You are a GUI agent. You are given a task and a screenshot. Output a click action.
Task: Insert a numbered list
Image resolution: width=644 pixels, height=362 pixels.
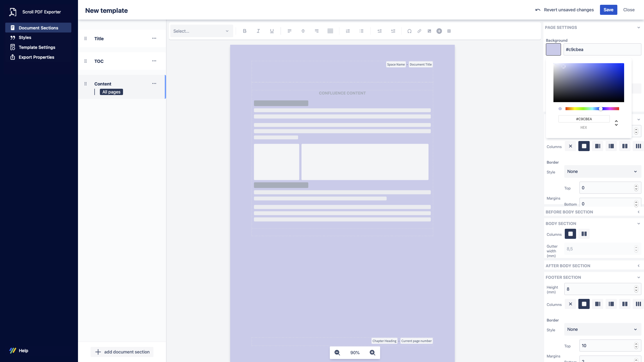pyautogui.click(x=348, y=31)
